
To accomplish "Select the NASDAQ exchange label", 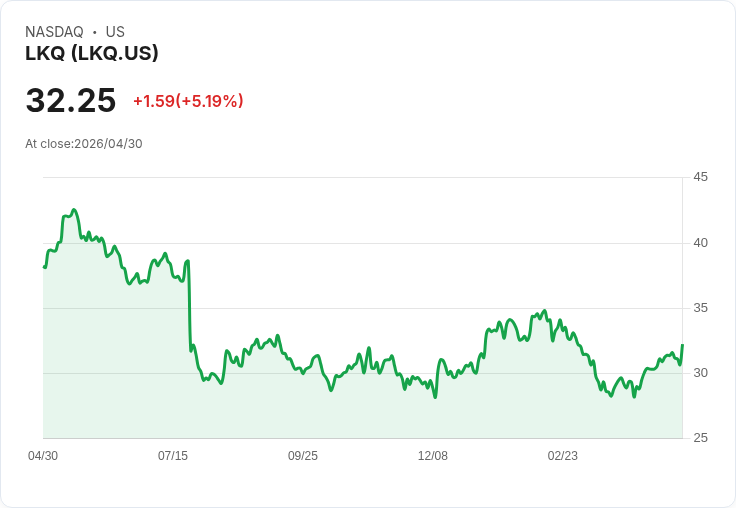I will [54, 32].
